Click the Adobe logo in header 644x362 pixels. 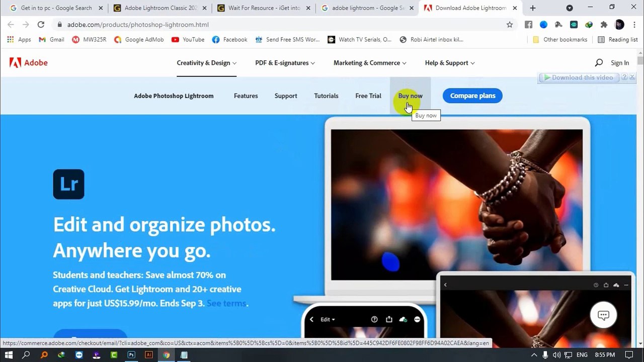(x=28, y=63)
